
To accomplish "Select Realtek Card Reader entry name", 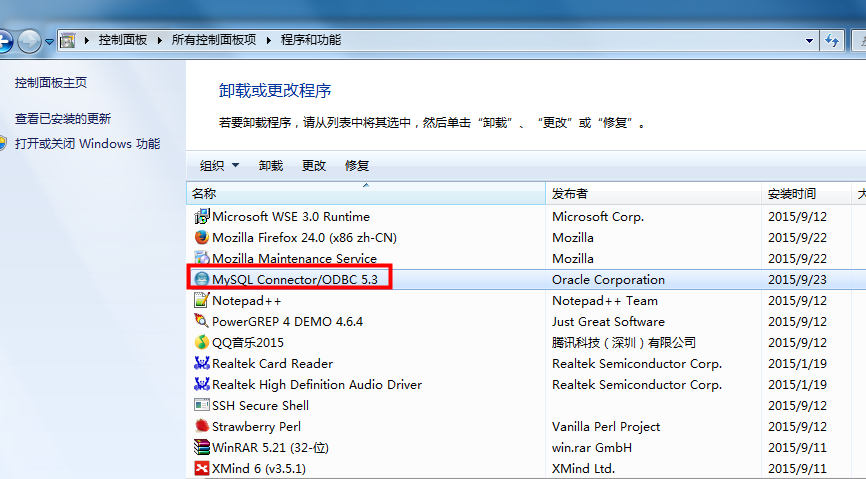I will tap(273, 364).
